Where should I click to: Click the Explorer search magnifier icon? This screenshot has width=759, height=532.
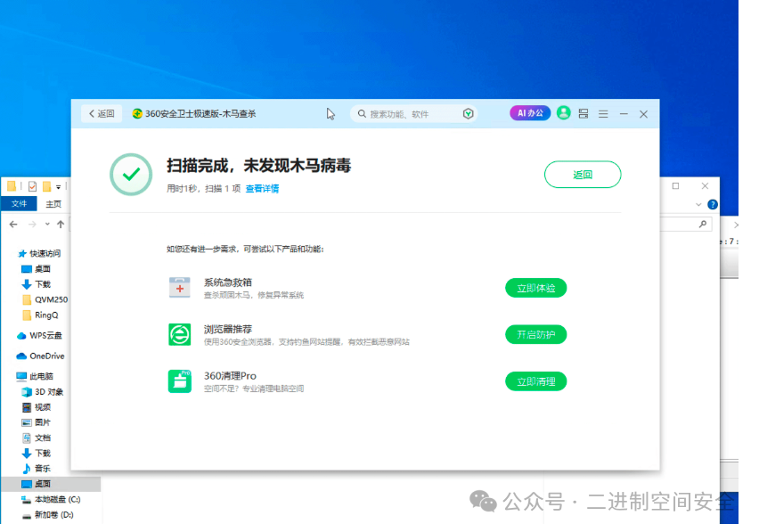702,225
